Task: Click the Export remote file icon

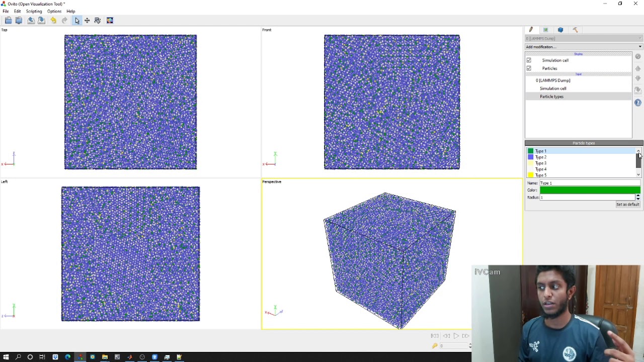Action: pos(41,20)
